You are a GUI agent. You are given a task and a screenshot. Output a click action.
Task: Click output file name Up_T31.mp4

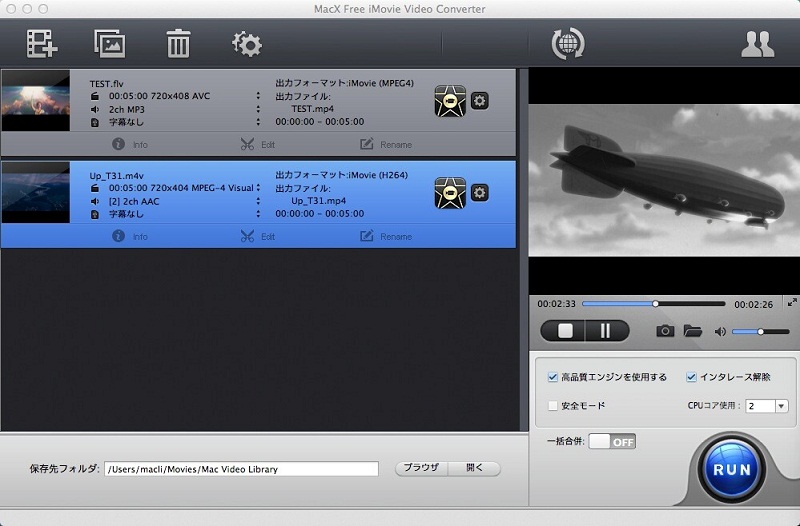coord(318,201)
